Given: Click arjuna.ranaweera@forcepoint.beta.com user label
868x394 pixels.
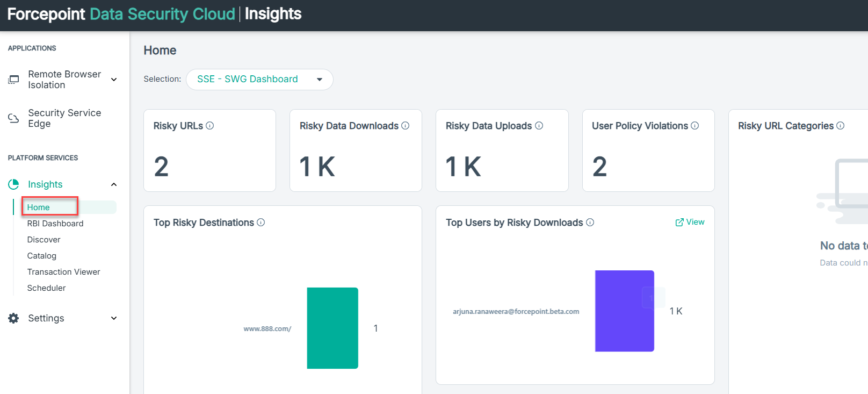Looking at the screenshot, I should 516,312.
